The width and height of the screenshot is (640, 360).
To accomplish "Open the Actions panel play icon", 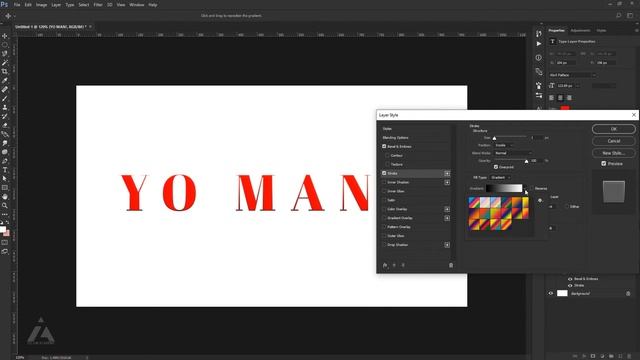I will [x=539, y=44].
